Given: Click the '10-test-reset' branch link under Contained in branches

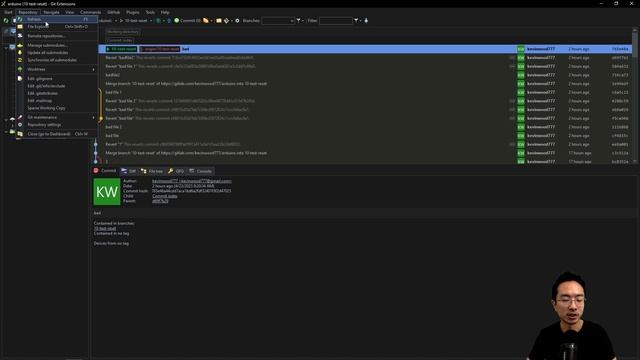Looking at the screenshot, I should [105, 229].
